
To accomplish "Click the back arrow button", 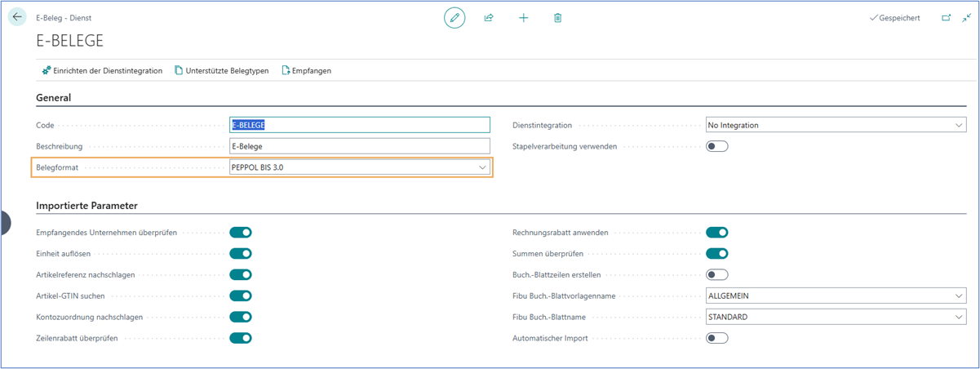I will (18, 17).
